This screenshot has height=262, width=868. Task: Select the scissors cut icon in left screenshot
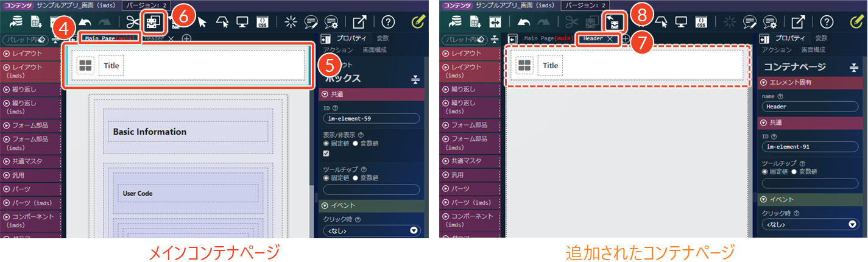tap(132, 22)
